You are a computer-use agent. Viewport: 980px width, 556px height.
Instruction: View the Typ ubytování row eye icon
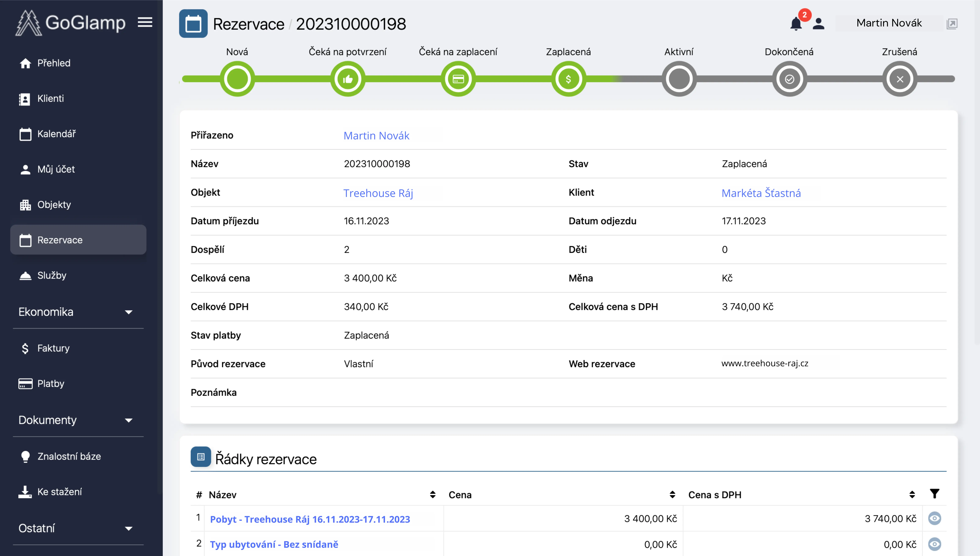pyautogui.click(x=935, y=544)
